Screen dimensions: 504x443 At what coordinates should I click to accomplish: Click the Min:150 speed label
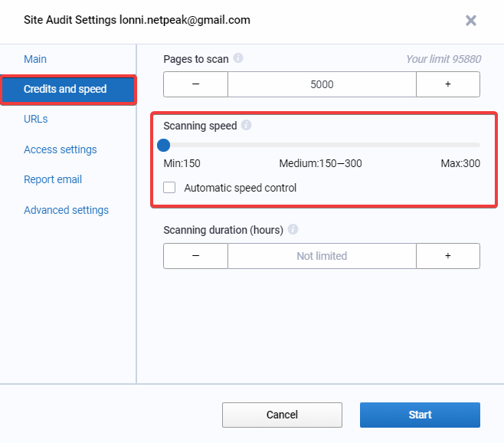pyautogui.click(x=182, y=163)
